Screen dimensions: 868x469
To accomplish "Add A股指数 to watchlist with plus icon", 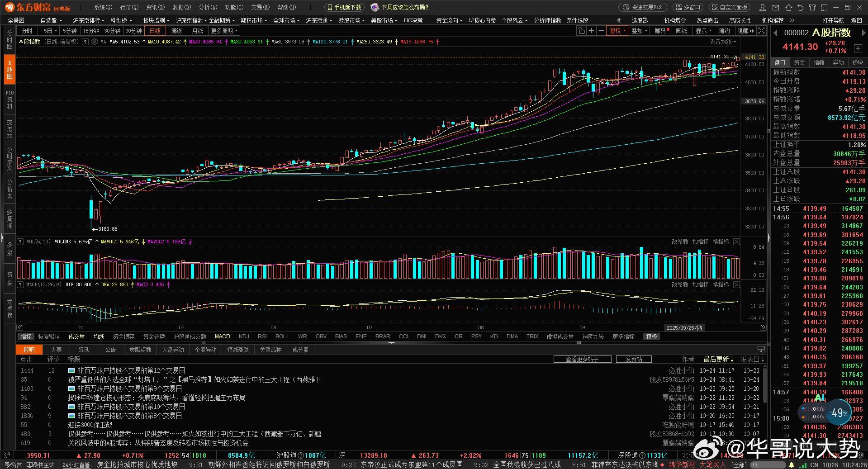I will pos(858,48).
